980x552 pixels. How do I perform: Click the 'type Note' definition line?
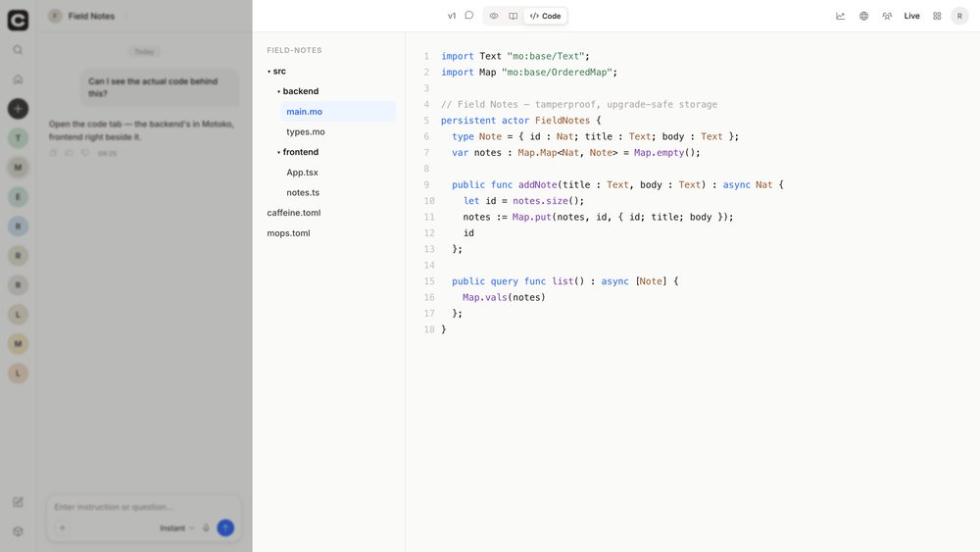[595, 136]
